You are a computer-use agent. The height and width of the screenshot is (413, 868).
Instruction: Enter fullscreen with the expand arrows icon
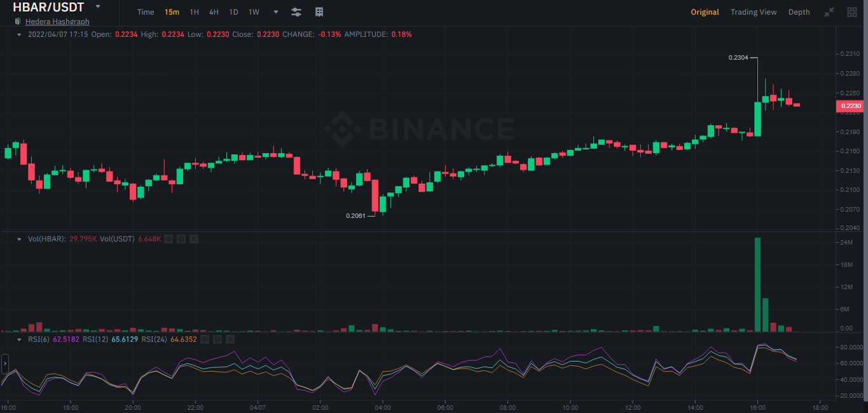[x=829, y=12]
